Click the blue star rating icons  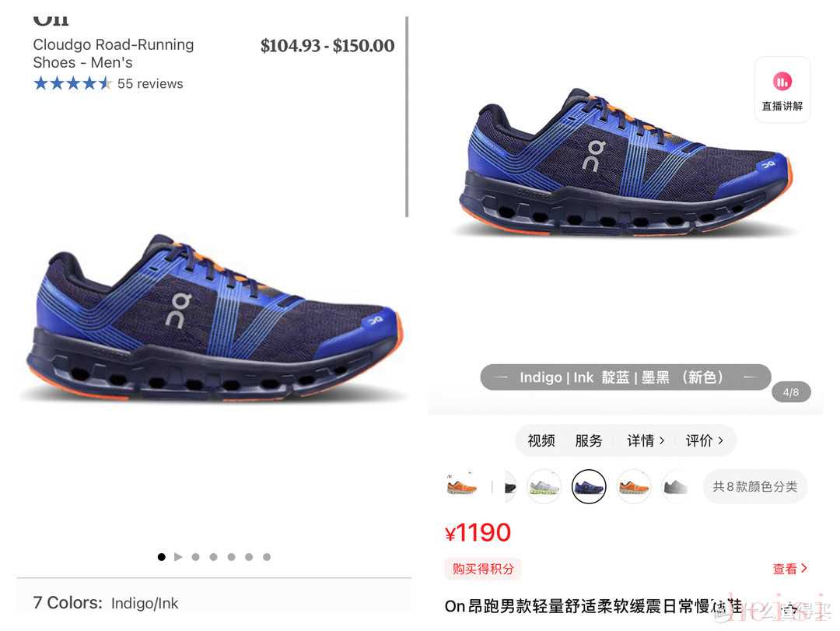tap(72, 83)
